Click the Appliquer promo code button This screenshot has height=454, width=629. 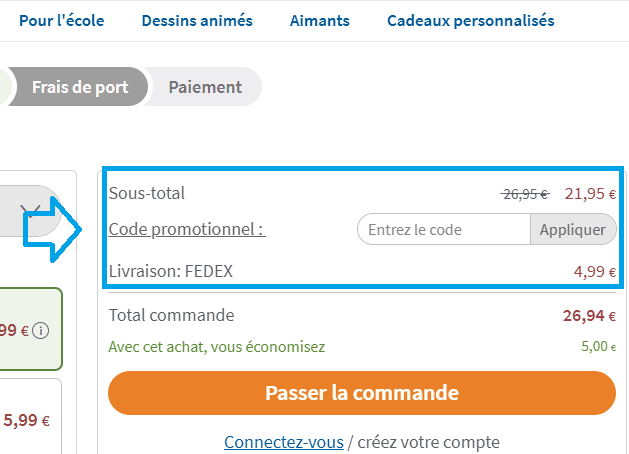point(573,229)
